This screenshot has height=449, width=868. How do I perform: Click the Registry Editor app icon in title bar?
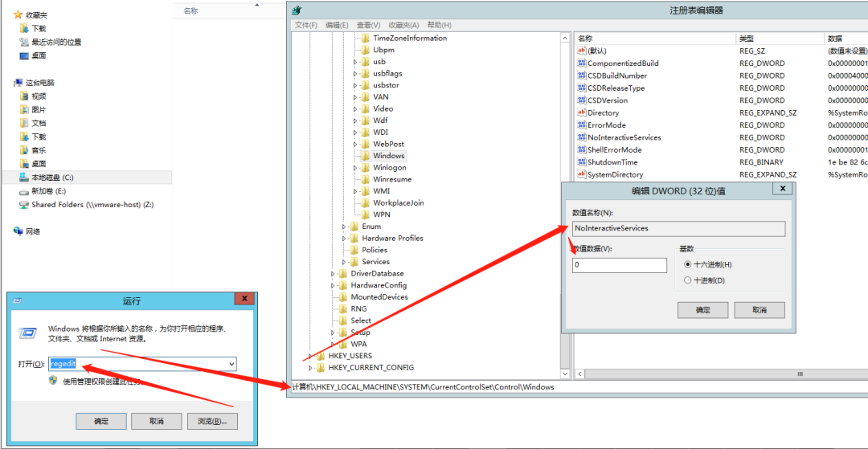click(x=297, y=10)
